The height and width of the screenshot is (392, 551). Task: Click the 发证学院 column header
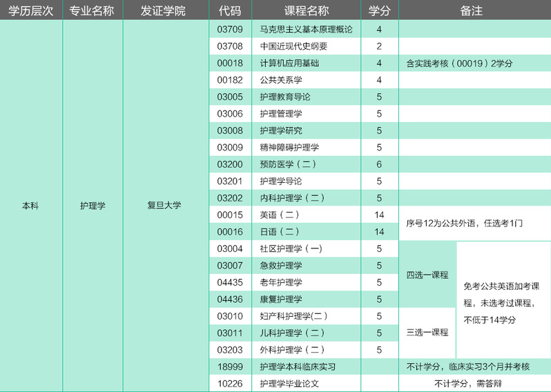[x=163, y=10]
